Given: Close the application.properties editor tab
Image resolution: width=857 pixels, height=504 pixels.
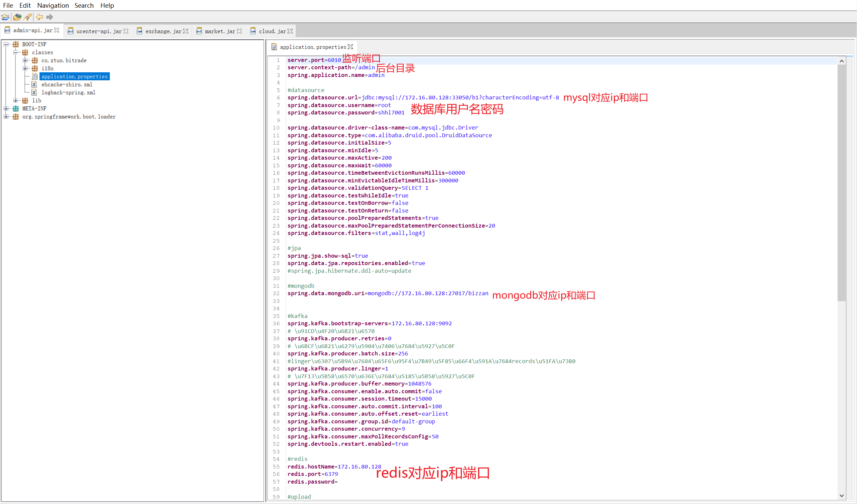Looking at the screenshot, I should click(350, 47).
